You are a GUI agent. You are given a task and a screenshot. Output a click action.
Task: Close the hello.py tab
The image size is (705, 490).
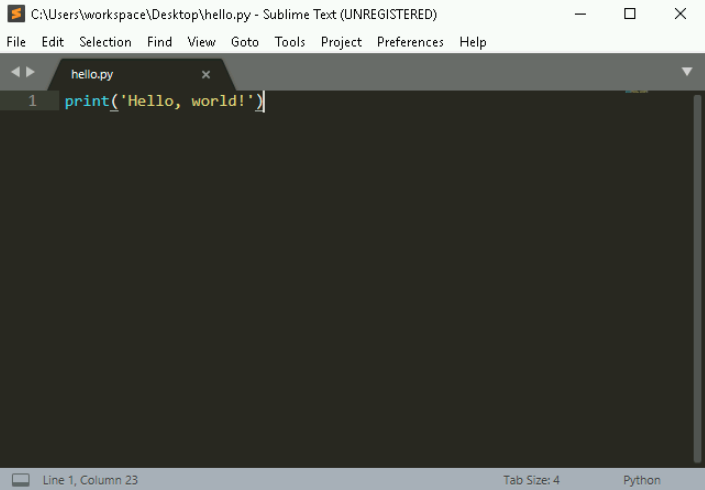point(206,74)
